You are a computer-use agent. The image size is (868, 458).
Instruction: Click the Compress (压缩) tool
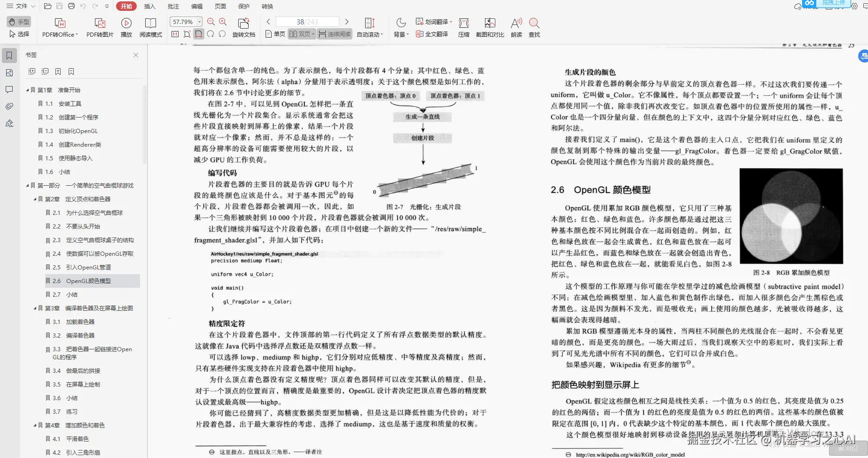pyautogui.click(x=464, y=28)
